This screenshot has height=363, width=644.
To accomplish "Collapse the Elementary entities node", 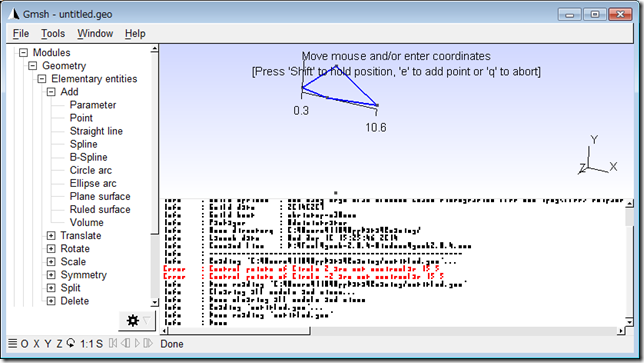I will (42, 79).
